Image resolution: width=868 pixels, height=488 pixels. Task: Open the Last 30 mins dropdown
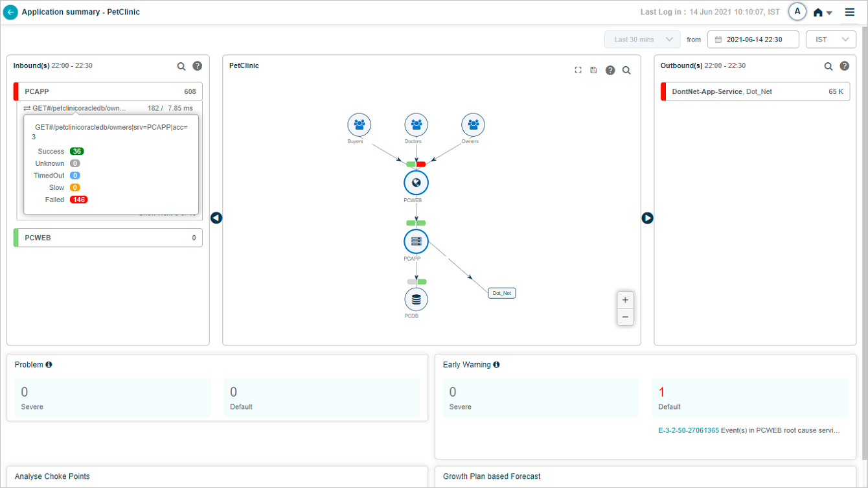point(643,40)
